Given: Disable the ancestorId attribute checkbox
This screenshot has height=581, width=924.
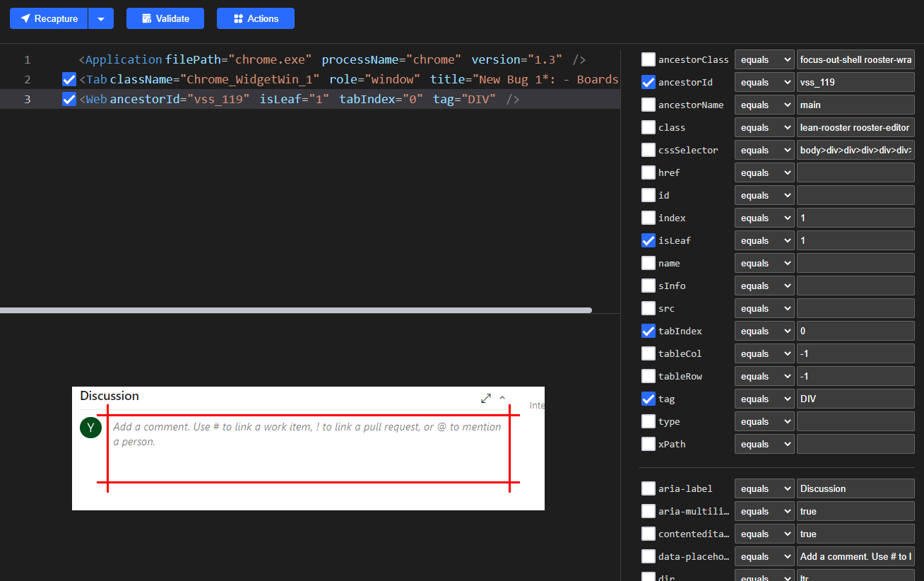Looking at the screenshot, I should click(648, 82).
